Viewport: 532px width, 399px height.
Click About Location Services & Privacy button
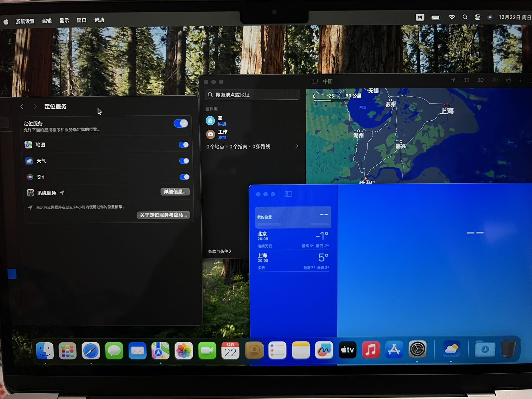pos(163,215)
